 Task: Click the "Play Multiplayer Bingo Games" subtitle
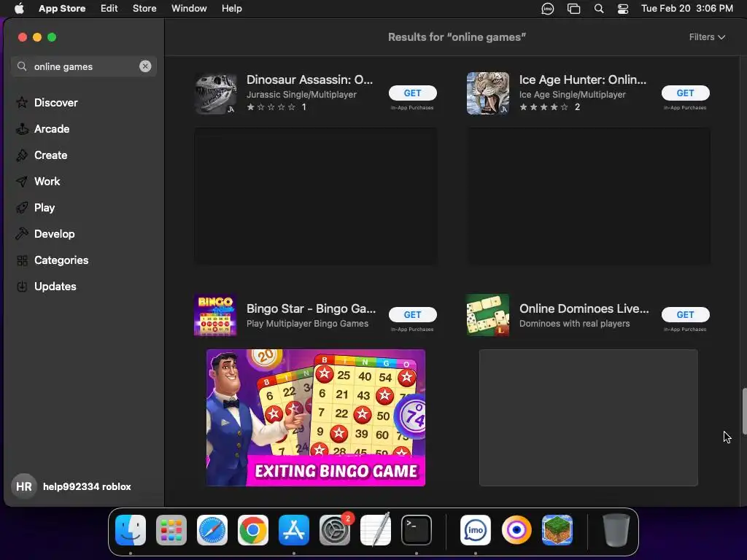[307, 323]
